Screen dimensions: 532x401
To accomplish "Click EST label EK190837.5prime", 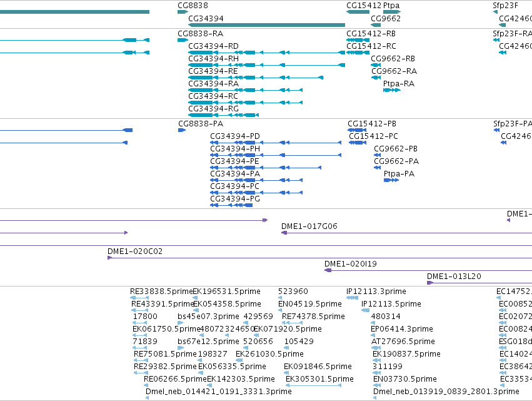I will coord(406,355).
